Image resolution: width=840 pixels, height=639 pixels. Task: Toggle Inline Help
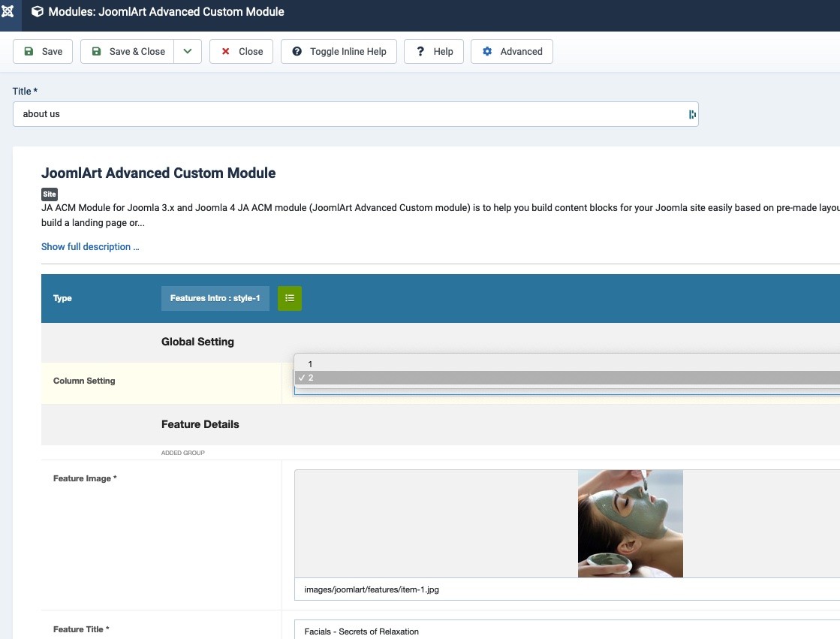[339, 52]
